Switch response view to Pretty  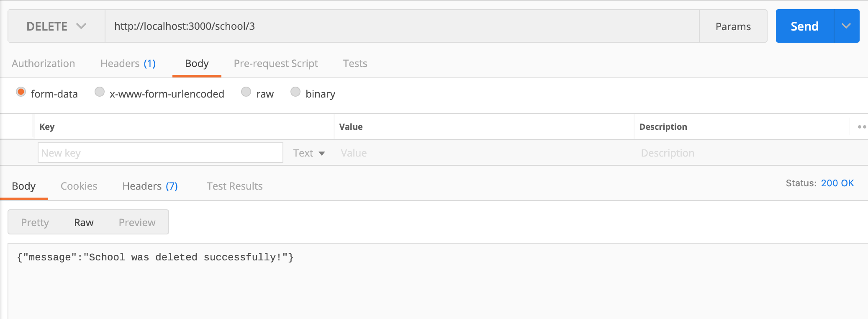pyautogui.click(x=35, y=222)
